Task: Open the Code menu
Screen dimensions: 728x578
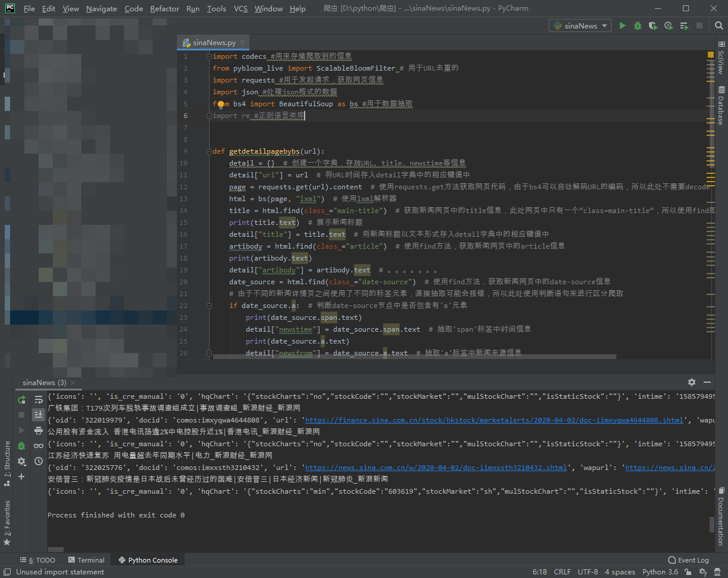Action: 134,8
